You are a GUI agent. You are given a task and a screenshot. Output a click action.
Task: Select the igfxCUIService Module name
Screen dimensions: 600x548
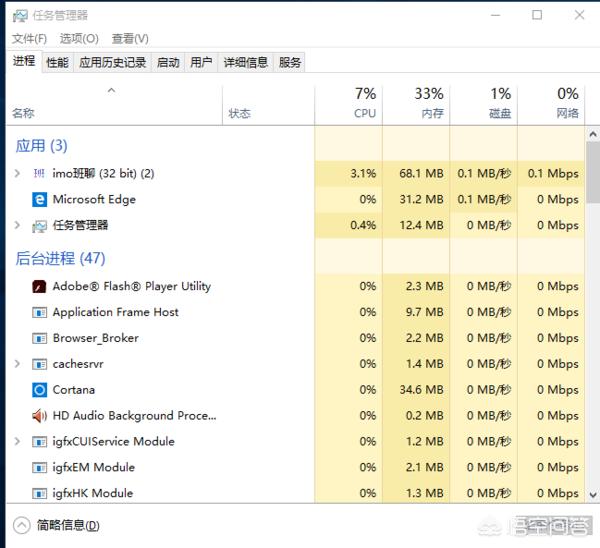[114, 442]
